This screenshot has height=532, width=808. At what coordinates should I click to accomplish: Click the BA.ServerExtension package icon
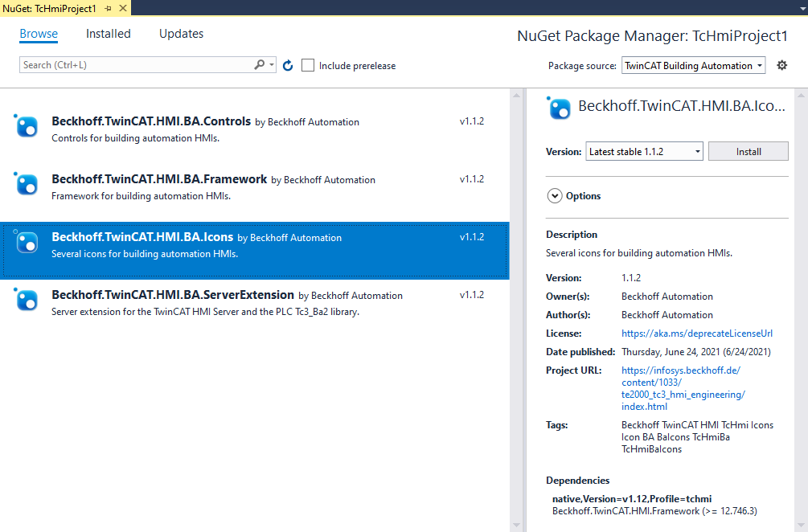click(x=27, y=301)
